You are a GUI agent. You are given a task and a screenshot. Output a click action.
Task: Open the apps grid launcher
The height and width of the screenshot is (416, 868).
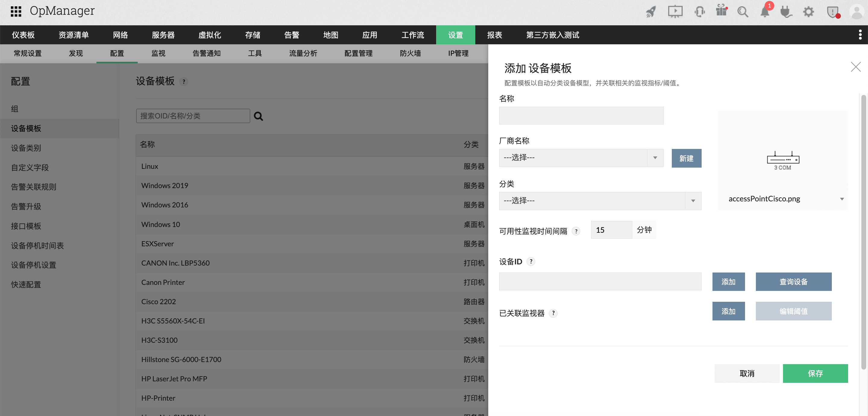16,11
